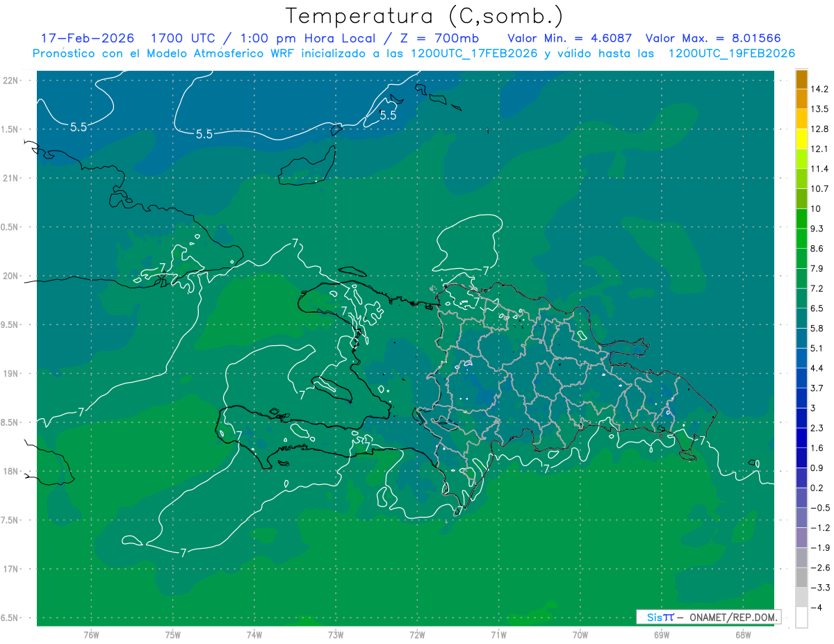834x644 pixels.
Task: Click the "73W" longitude label
Action: click(336, 635)
